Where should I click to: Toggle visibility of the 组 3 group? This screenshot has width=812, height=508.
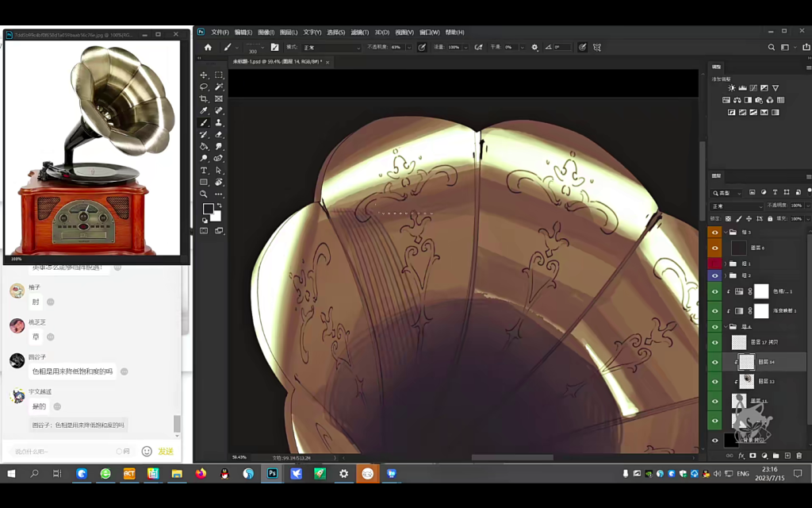714,233
